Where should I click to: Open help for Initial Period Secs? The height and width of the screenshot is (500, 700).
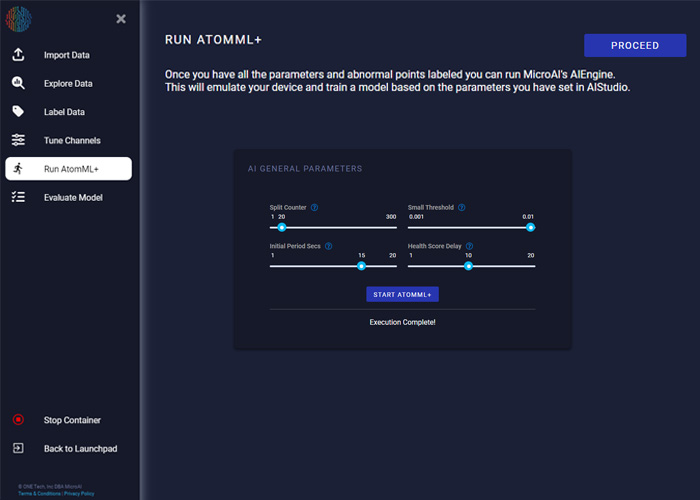329,246
